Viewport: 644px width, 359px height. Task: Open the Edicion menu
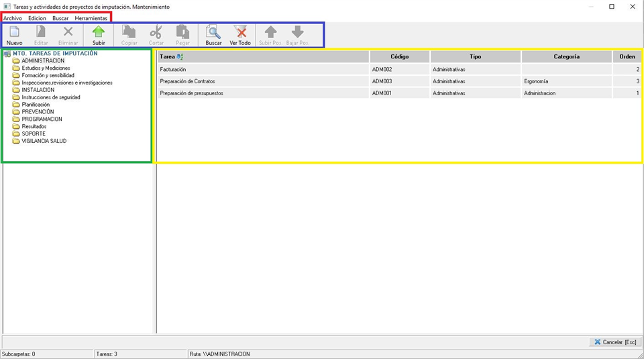[37, 18]
